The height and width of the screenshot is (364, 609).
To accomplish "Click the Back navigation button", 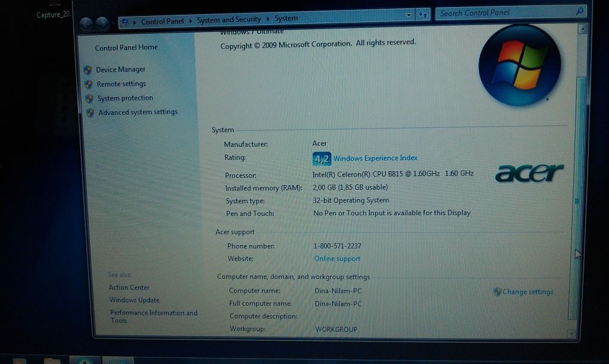I will [86, 24].
